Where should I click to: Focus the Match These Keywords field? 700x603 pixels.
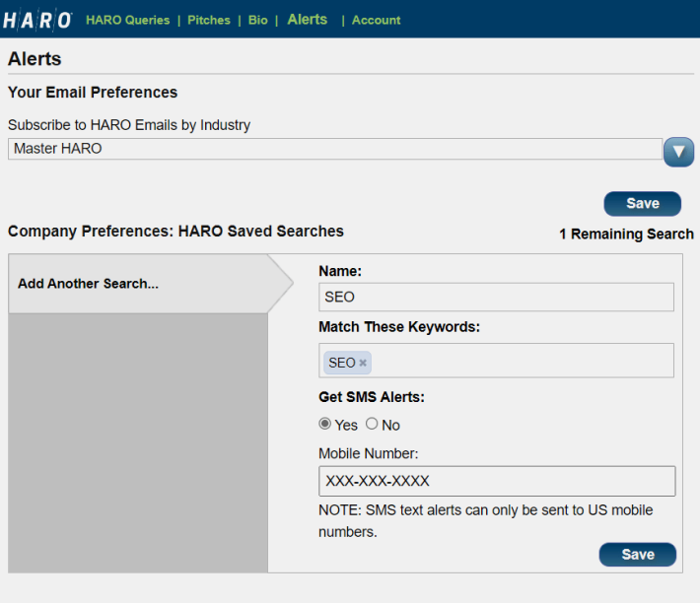pyautogui.click(x=523, y=361)
